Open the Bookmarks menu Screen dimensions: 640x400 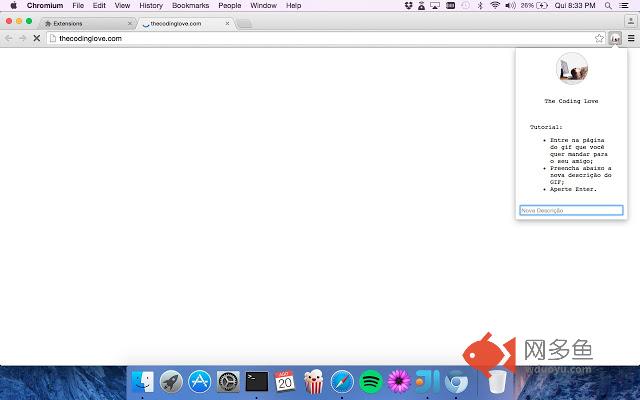(191, 5)
